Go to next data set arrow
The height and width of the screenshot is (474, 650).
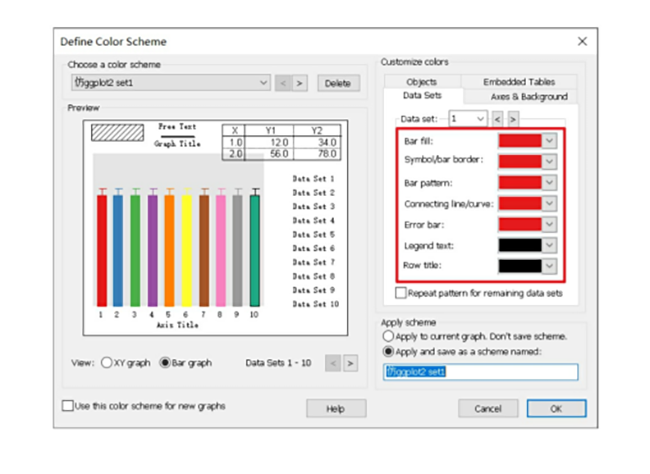click(514, 118)
